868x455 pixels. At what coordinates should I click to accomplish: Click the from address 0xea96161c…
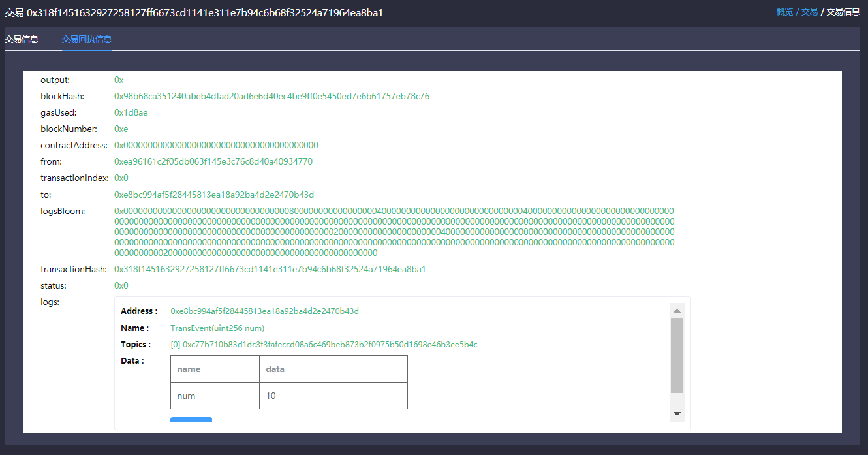[x=213, y=162]
